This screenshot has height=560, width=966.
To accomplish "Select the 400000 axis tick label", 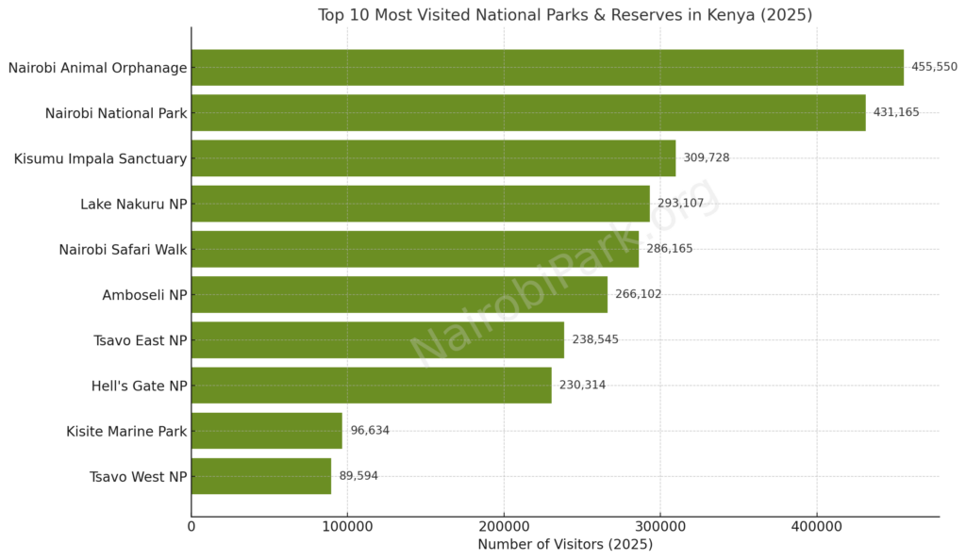I will click(817, 527).
